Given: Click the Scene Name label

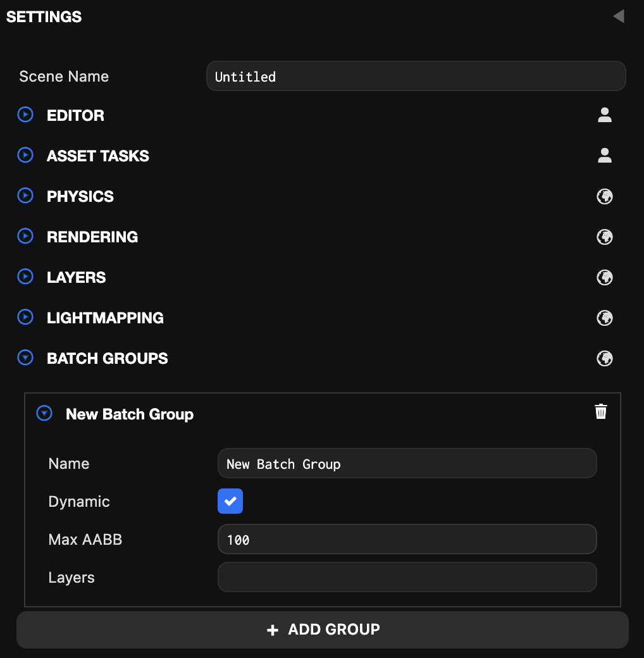Looking at the screenshot, I should (64, 77).
